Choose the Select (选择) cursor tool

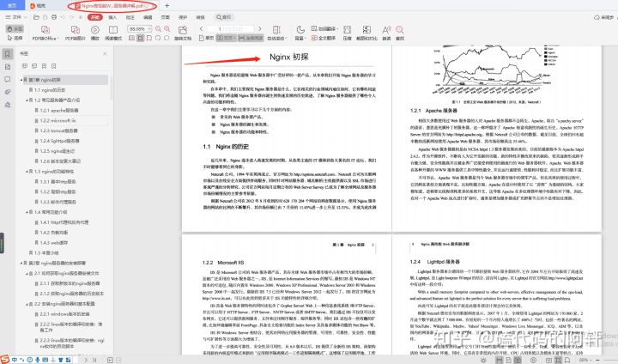(15, 38)
